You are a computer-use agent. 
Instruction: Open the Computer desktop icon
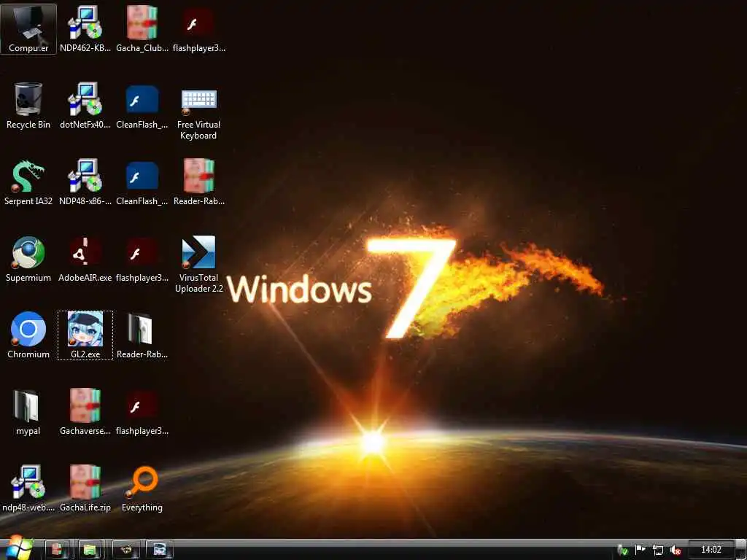click(x=28, y=29)
